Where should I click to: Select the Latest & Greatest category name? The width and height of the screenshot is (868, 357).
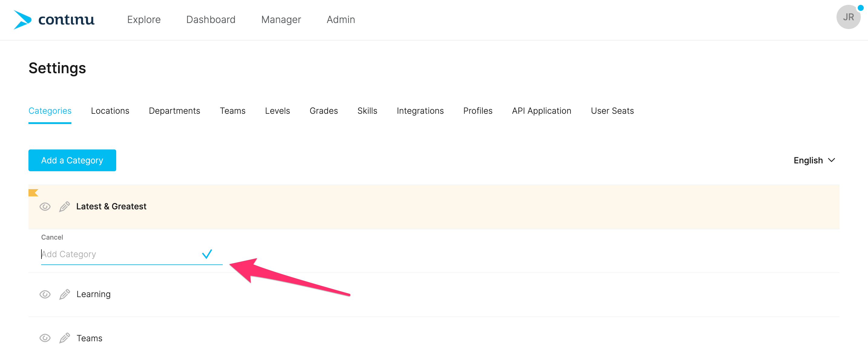coord(111,206)
